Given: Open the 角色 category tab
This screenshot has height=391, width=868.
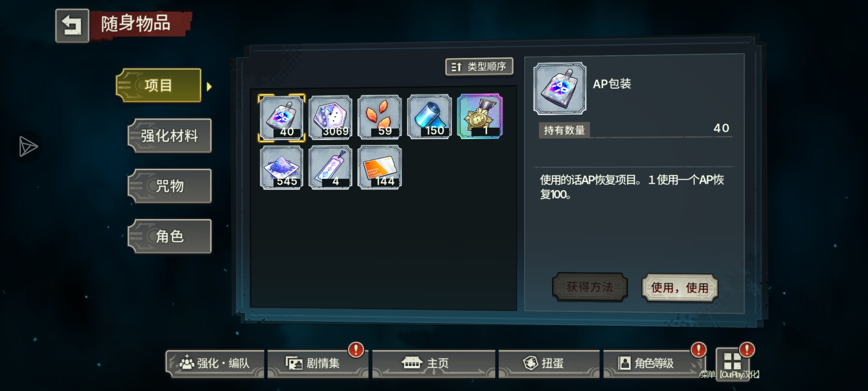Looking at the screenshot, I should 169,236.
